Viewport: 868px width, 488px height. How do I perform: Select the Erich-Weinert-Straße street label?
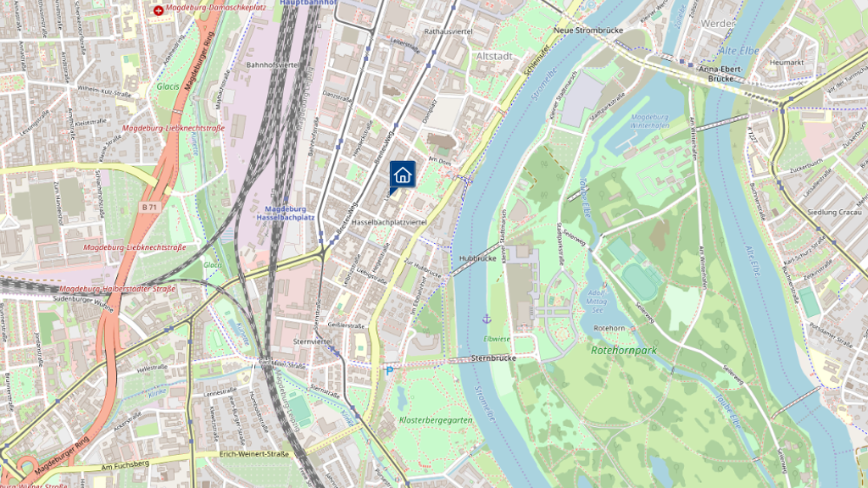pyautogui.click(x=254, y=454)
